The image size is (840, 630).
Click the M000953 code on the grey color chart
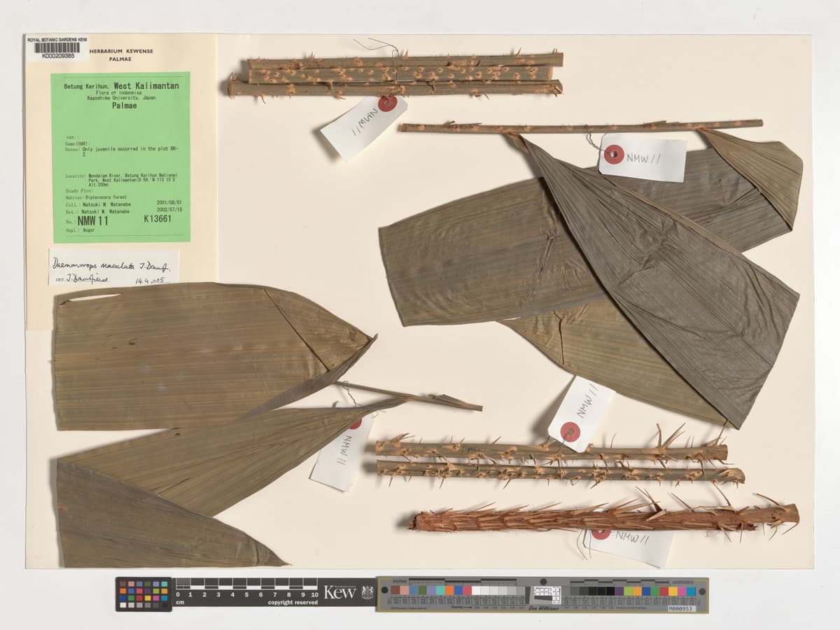click(682, 609)
